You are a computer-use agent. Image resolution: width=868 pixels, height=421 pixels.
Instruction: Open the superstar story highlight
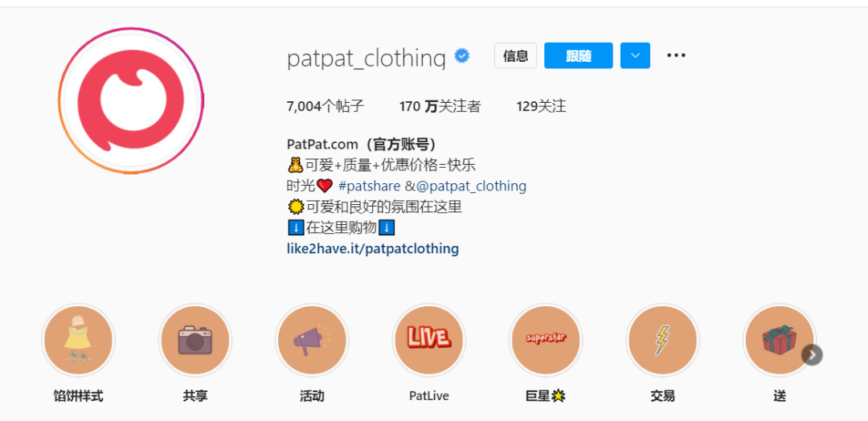[x=545, y=340]
